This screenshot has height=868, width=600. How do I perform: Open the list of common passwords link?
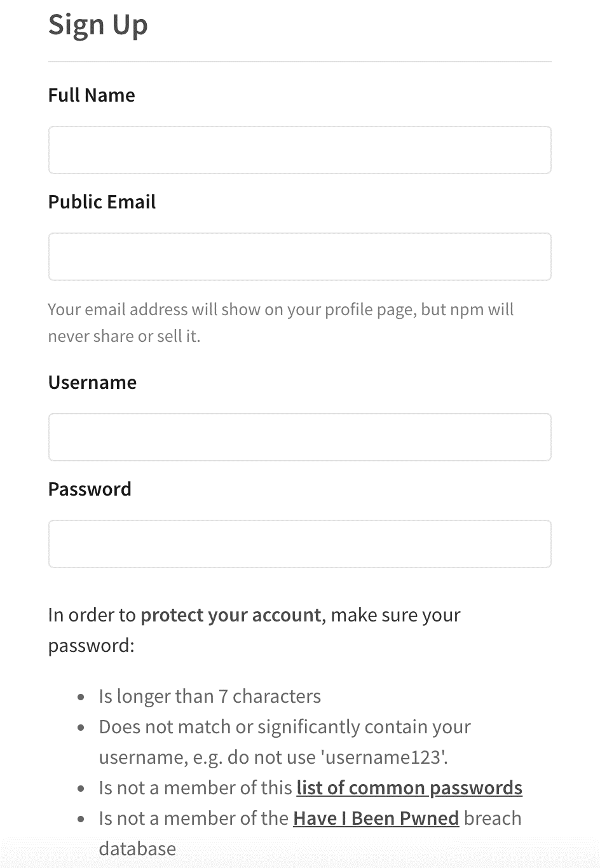409,788
